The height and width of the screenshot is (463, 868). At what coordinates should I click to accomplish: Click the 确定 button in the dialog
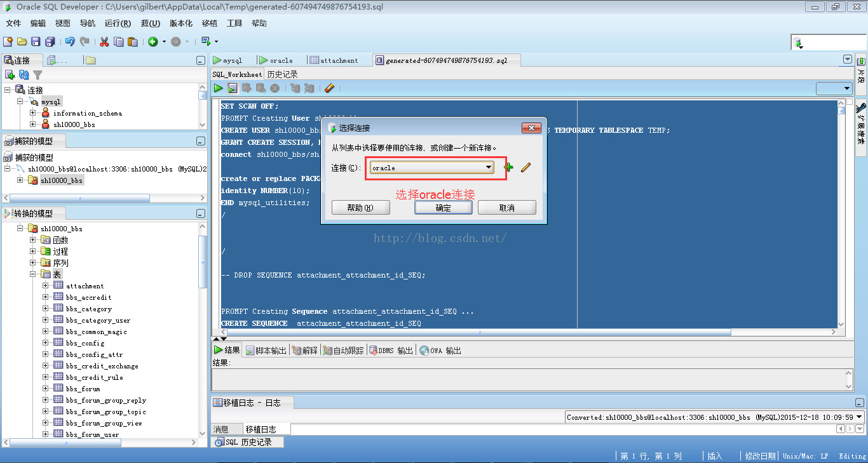coord(444,208)
